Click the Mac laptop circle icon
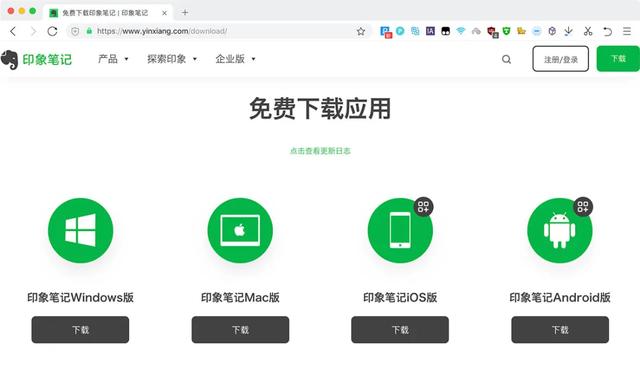The height and width of the screenshot is (383, 640). coord(240,230)
